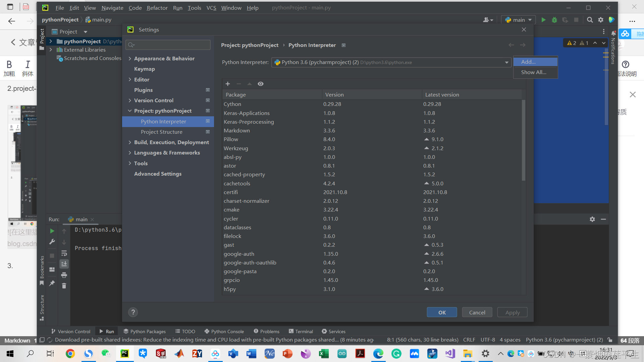This screenshot has width=644, height=362.
Task: Click the user account icon in toolbar
Action: click(x=488, y=20)
